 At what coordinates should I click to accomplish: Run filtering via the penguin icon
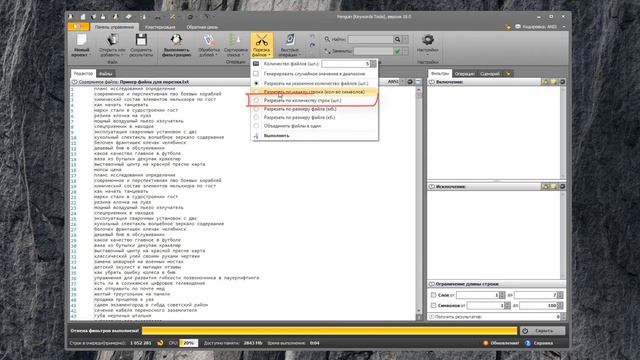click(x=176, y=40)
